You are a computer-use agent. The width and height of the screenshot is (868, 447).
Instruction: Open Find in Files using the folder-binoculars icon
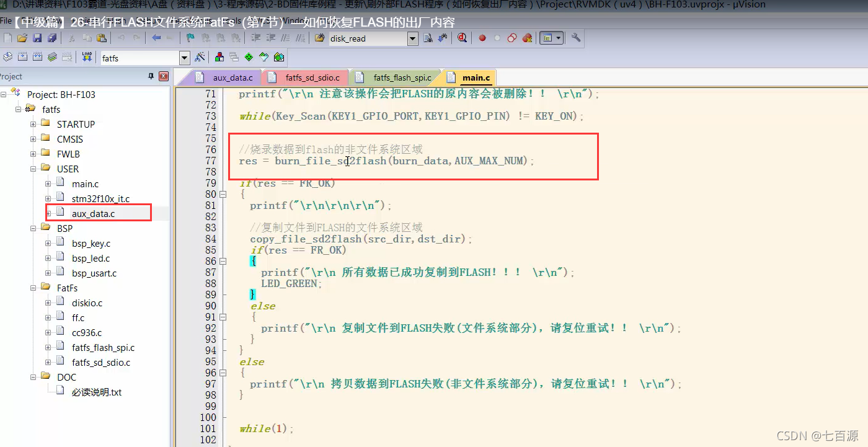point(320,38)
